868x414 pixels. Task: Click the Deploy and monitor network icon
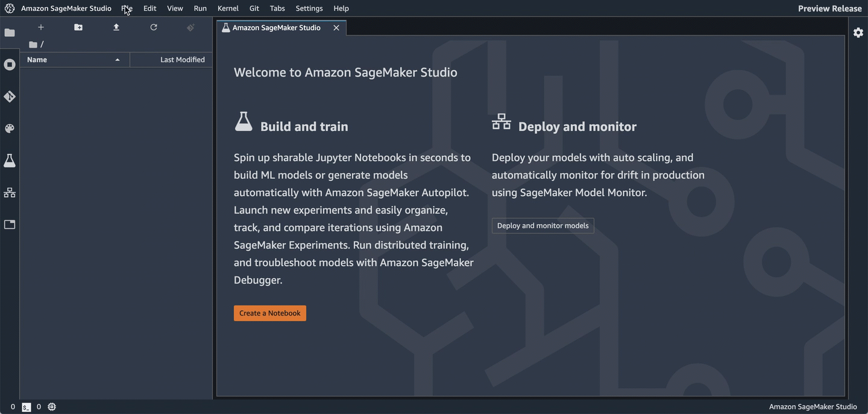point(502,121)
